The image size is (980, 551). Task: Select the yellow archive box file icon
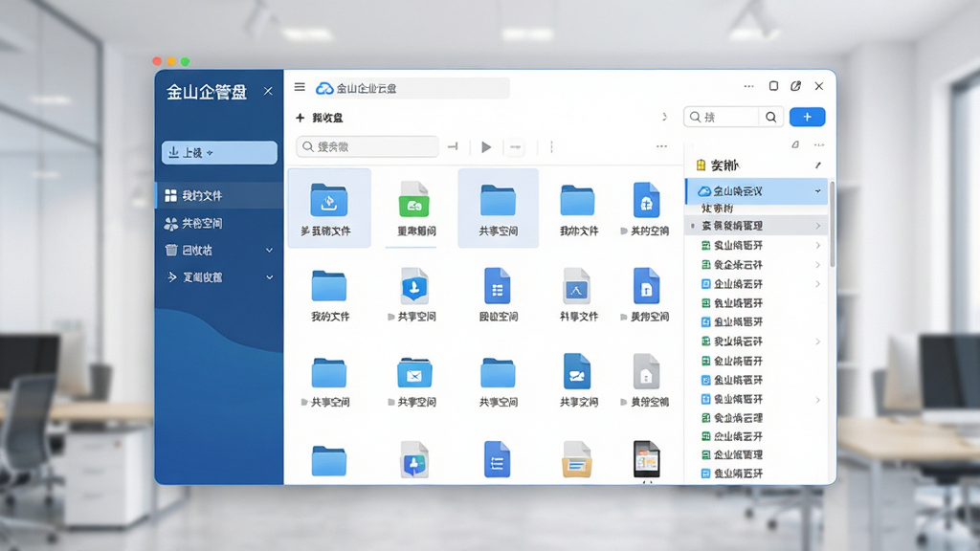coord(577,460)
